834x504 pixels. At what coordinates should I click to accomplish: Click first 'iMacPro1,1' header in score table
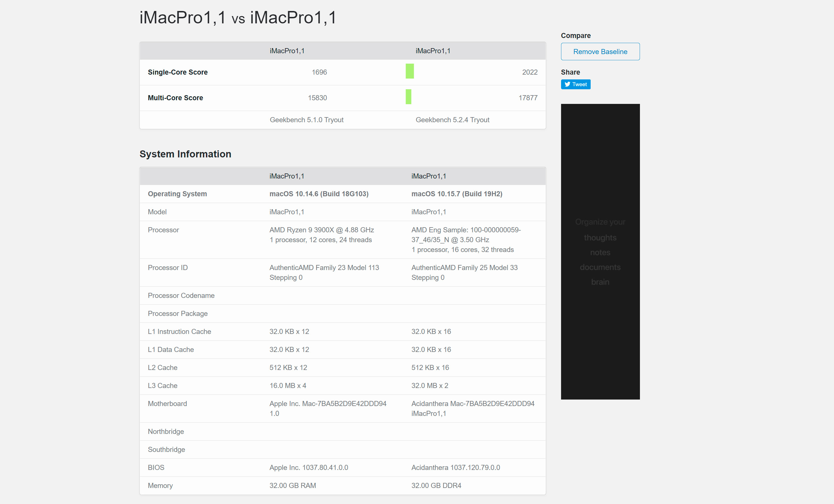[287, 51]
